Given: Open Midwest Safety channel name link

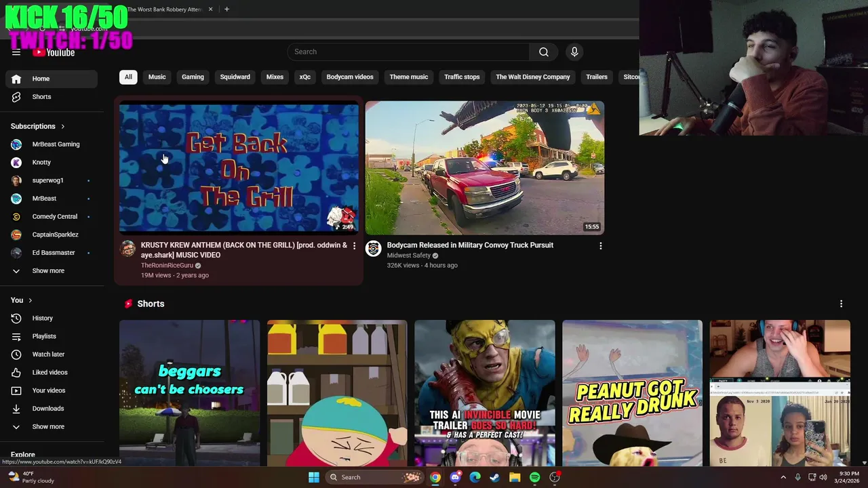Looking at the screenshot, I should point(409,256).
